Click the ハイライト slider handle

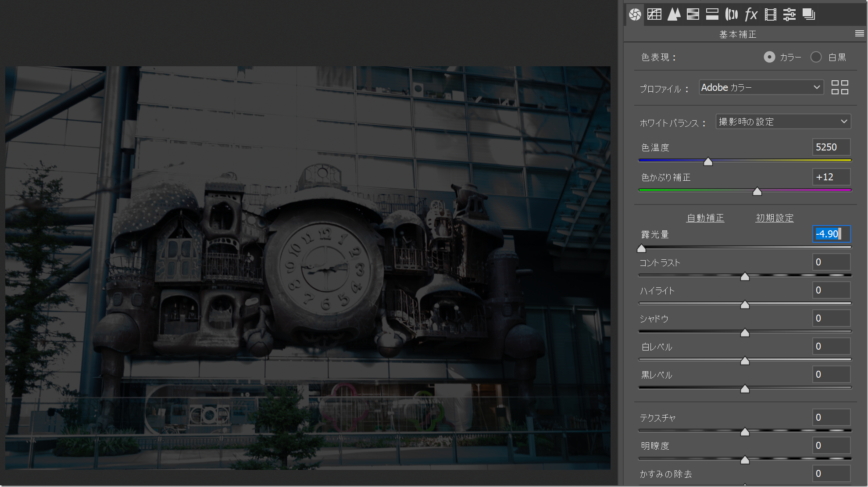click(745, 304)
